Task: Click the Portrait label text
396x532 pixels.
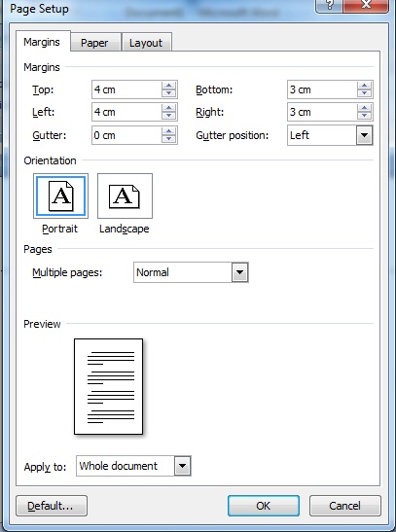Action: [59, 229]
